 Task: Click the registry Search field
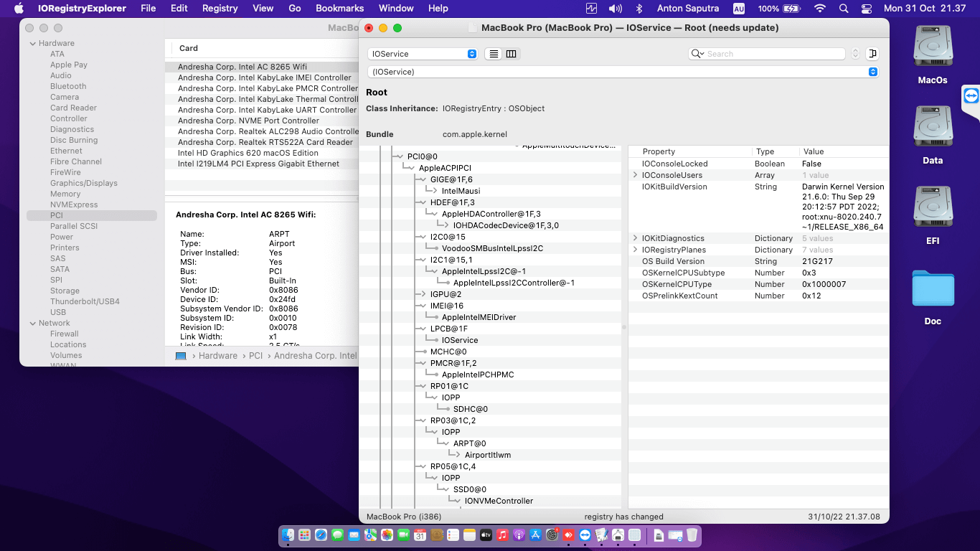click(771, 54)
